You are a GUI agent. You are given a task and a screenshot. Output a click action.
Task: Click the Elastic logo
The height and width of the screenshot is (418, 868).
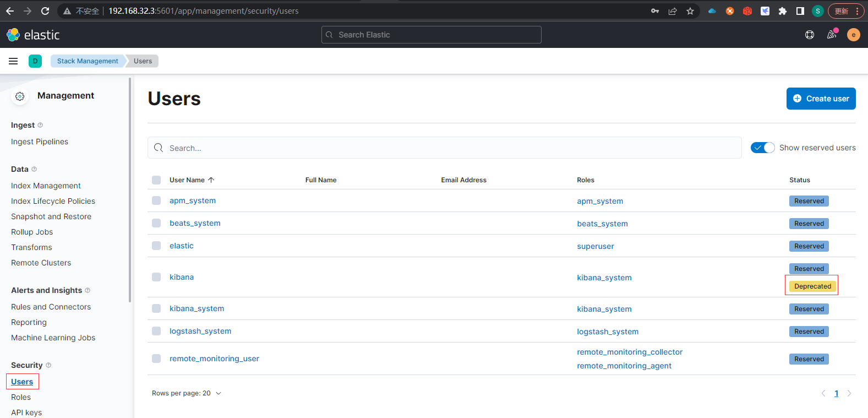pos(33,35)
